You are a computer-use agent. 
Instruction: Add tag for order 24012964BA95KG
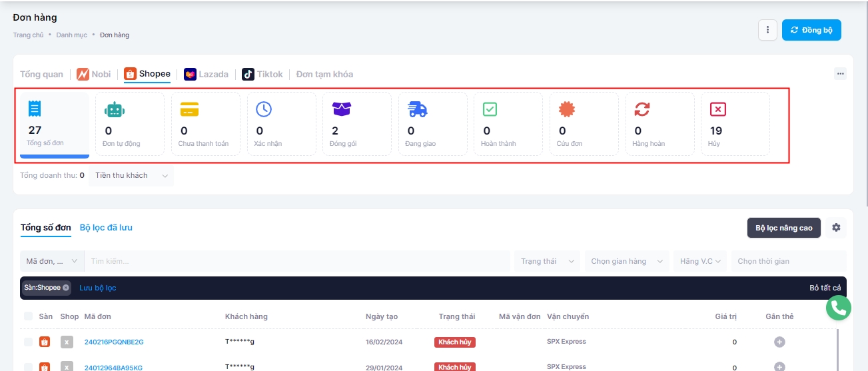coord(779,366)
